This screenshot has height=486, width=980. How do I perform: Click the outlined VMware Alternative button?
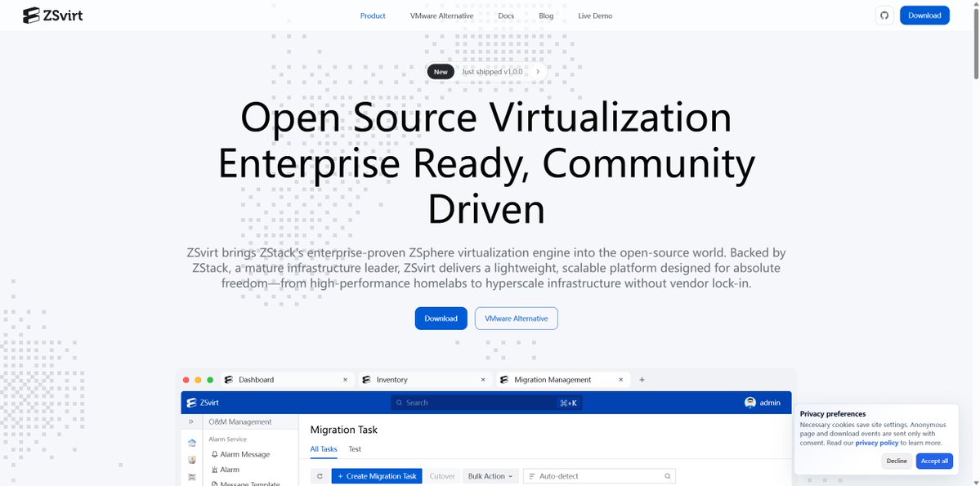coord(517,319)
